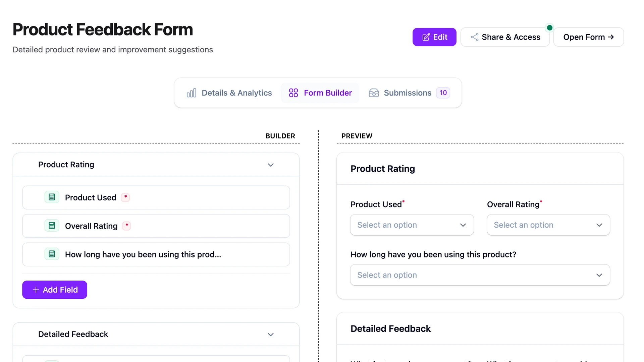The height and width of the screenshot is (362, 644).
Task: Click the pencil icon in the Edit button
Action: [426, 37]
